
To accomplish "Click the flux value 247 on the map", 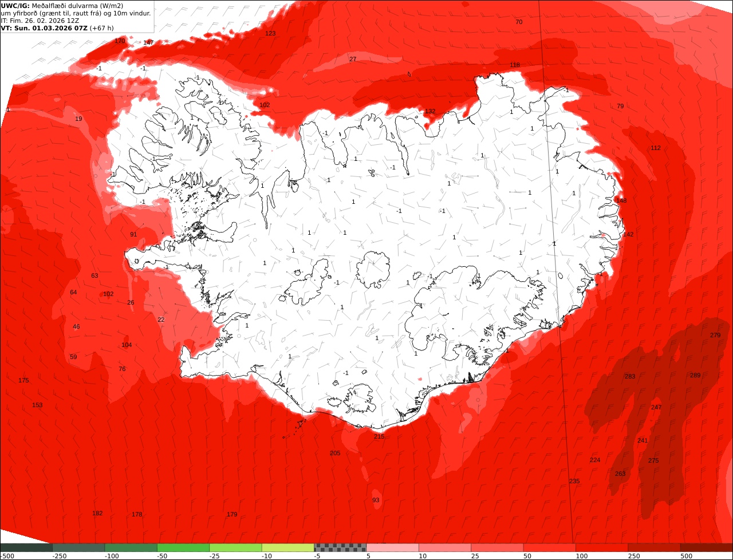I will click(x=656, y=408).
